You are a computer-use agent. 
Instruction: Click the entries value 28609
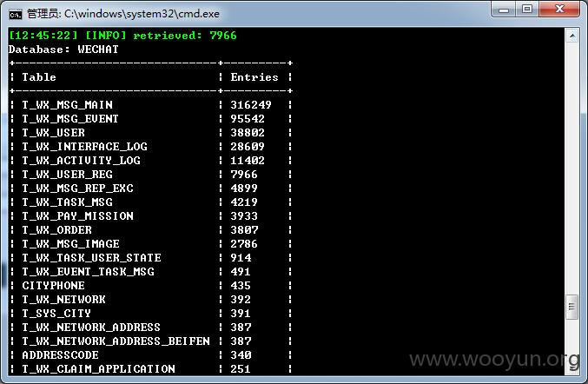click(248, 147)
